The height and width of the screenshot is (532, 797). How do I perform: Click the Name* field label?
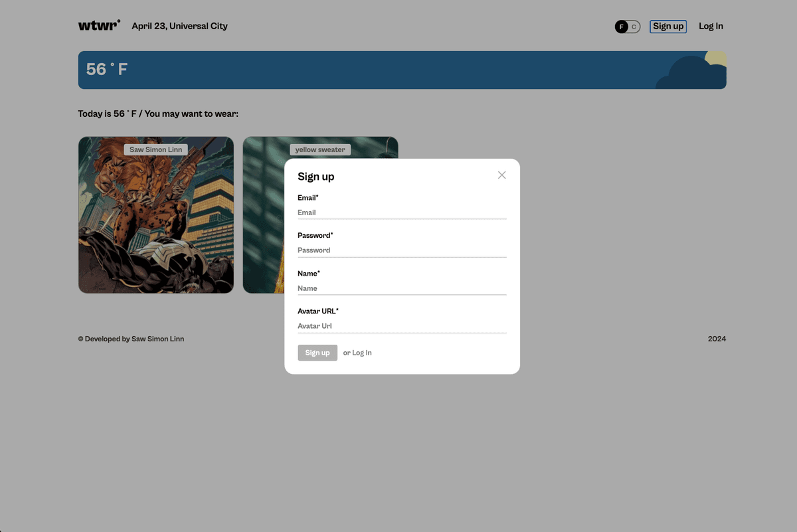309,274
